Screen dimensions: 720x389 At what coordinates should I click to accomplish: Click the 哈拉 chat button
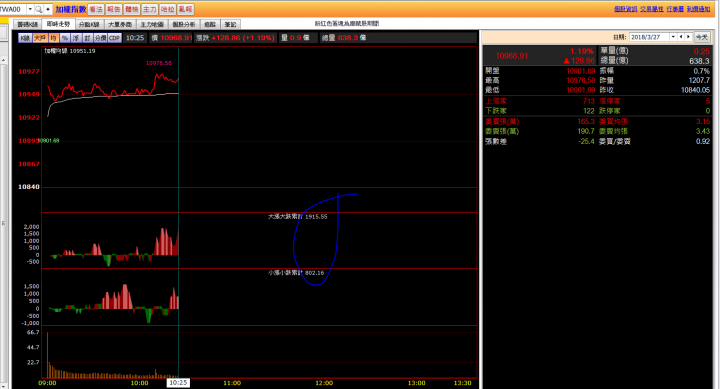(x=168, y=9)
